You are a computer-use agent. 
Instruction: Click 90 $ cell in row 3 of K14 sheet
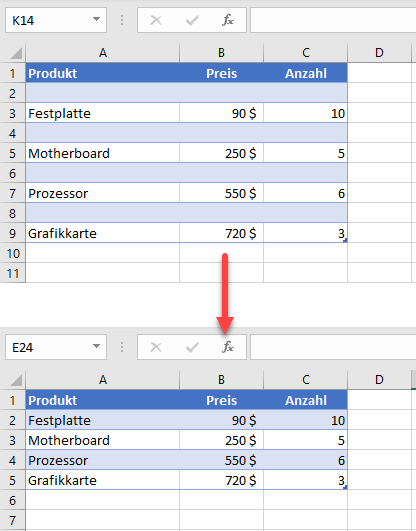pos(221,113)
